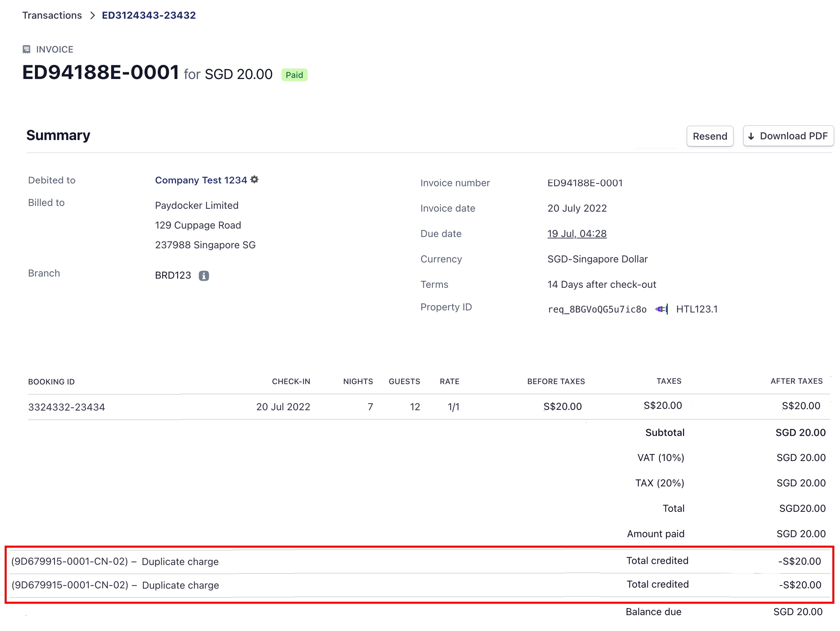Screen dimensions: 840x631
Task: Click first Duplicate charge credit note row
Action: [x=115, y=562]
